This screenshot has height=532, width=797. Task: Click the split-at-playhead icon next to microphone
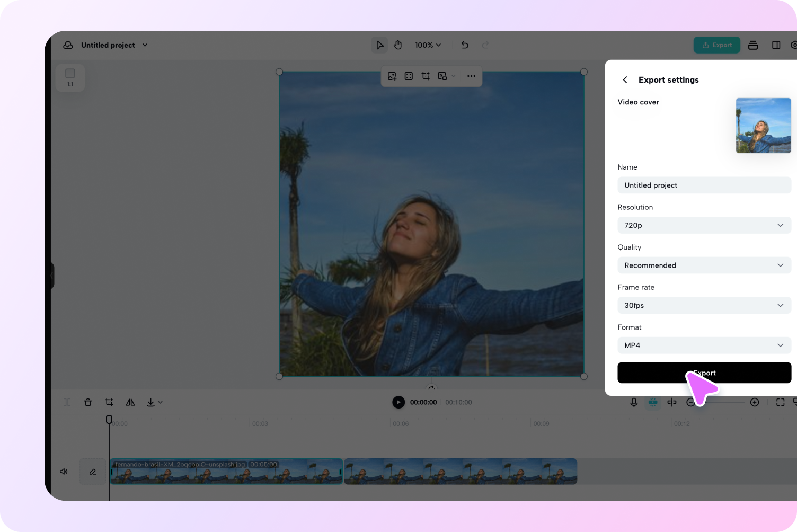click(x=672, y=402)
